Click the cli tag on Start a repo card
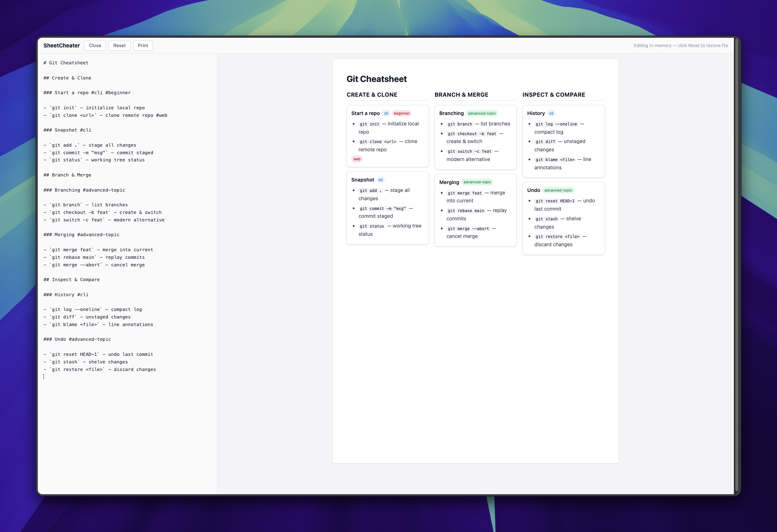The height and width of the screenshot is (532, 777). coord(386,113)
